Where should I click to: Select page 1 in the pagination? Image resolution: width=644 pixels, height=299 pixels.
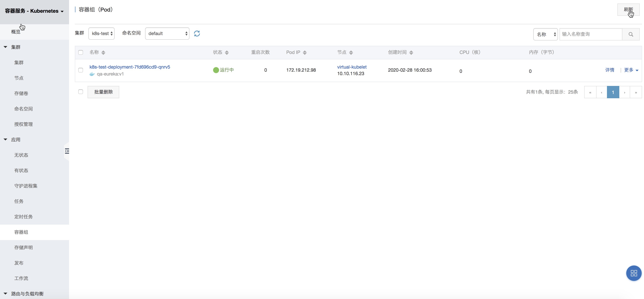click(613, 92)
